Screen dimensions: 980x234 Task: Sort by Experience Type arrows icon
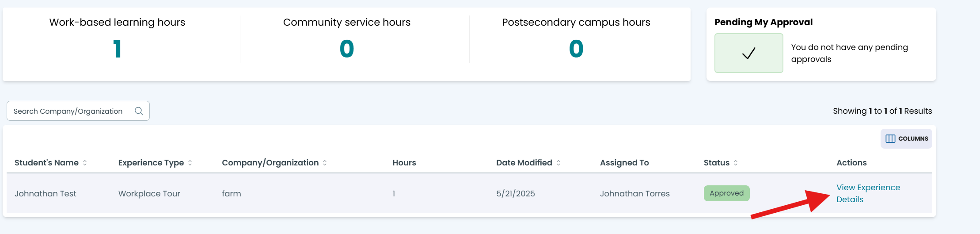click(190, 163)
